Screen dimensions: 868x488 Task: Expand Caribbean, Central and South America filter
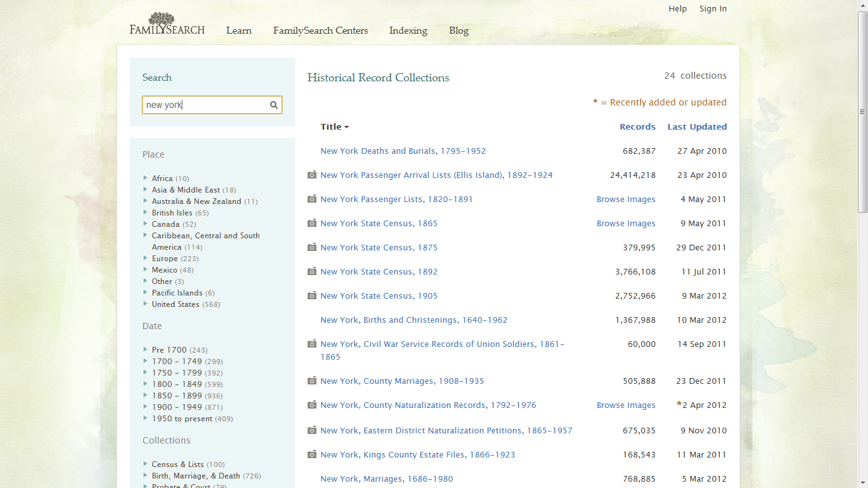[146, 235]
